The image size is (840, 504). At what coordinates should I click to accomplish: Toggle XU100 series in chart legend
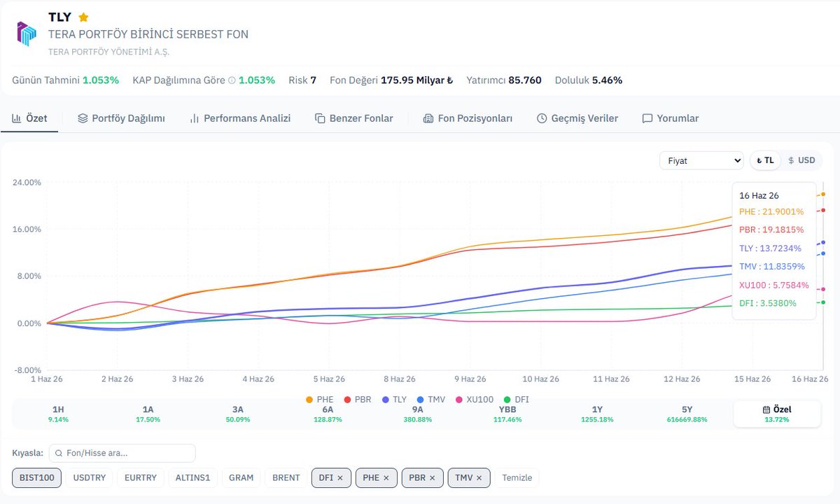(x=475, y=399)
